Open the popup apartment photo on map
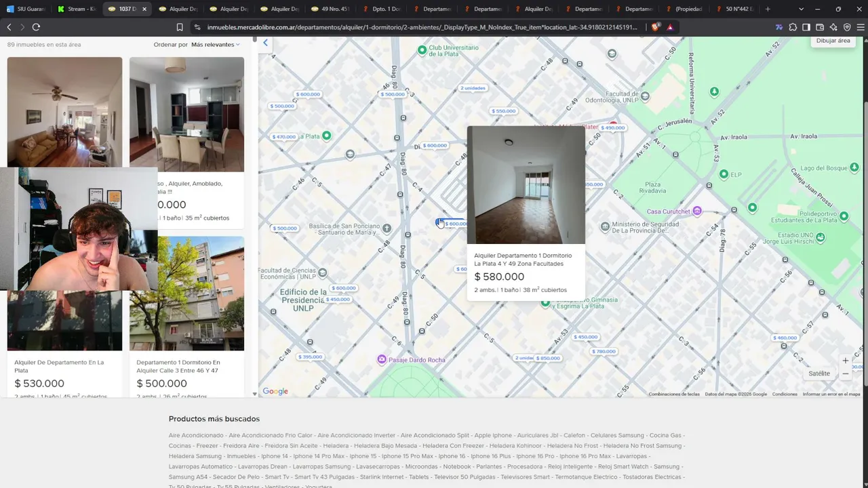868x488 pixels. coord(526,185)
